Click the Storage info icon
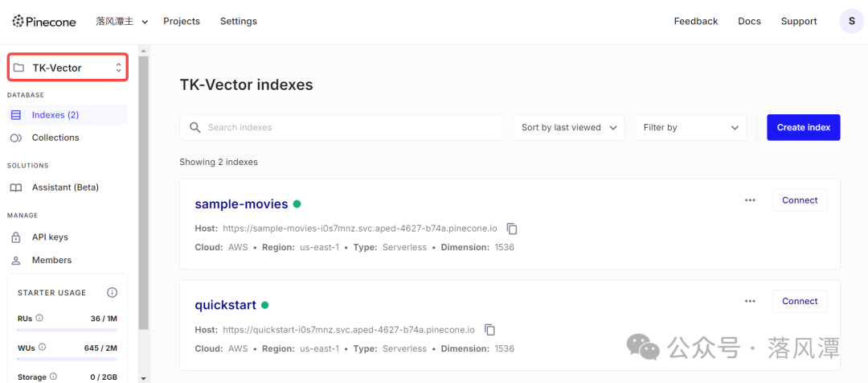 [x=53, y=377]
